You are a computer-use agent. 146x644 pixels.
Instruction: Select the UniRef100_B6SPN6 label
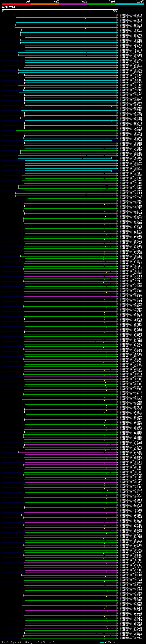pos(131,130)
